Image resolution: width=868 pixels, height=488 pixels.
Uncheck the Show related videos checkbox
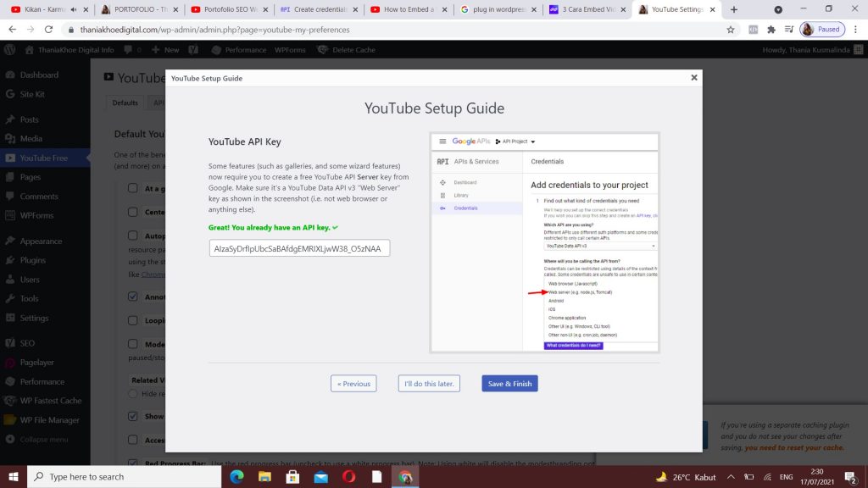[x=133, y=415]
